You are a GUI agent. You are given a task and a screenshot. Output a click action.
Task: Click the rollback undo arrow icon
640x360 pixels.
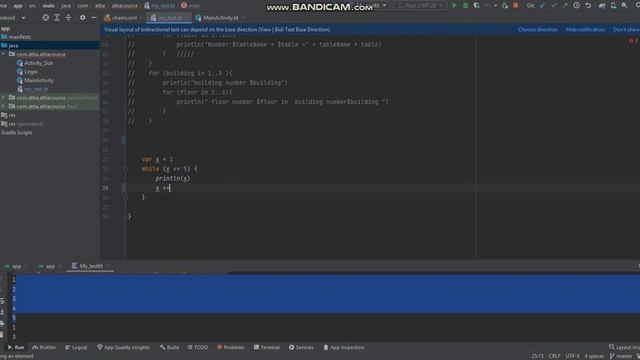click(x=588, y=6)
